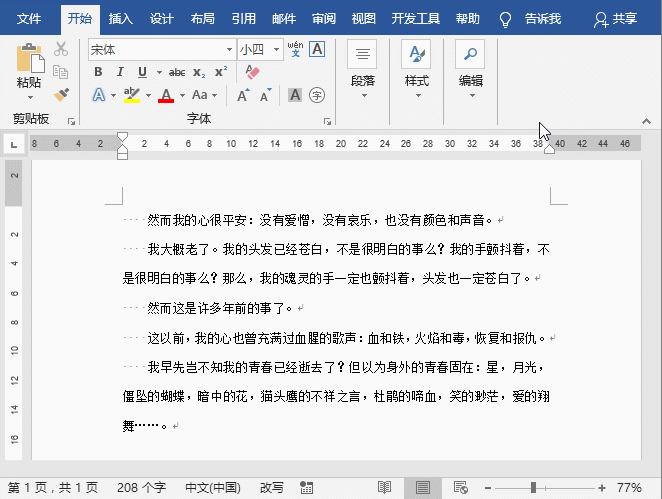Toggle Italic formatting
Image resolution: width=662 pixels, height=499 pixels.
click(x=120, y=72)
